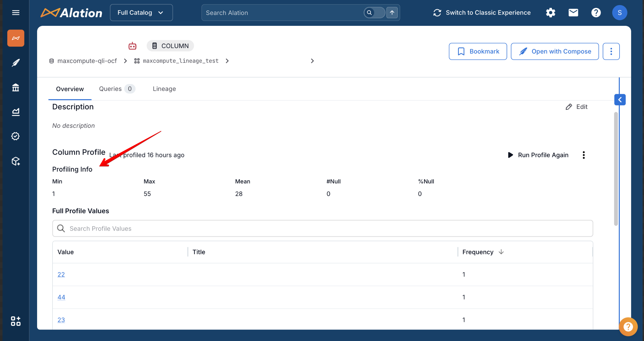Screen dimensions: 644x341
Task: Open settings gear in top bar
Action: coord(550,13)
